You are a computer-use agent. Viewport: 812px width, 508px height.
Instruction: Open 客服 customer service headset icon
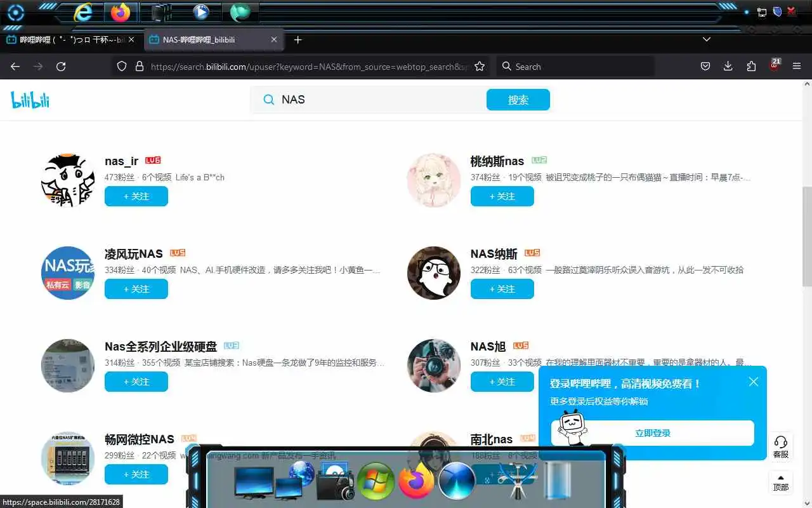point(781,446)
